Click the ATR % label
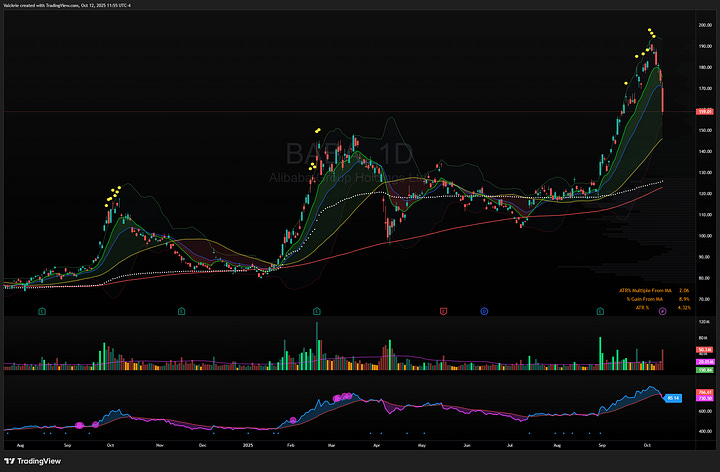The image size is (720, 472). pyautogui.click(x=642, y=308)
